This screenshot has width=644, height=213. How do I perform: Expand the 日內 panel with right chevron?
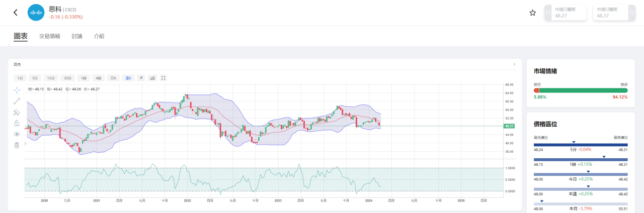coord(514,64)
